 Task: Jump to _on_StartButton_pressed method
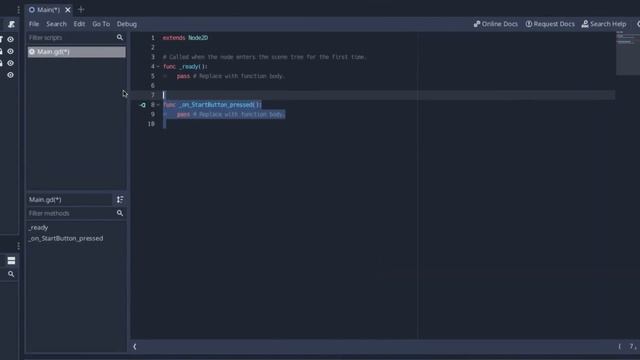[x=66, y=238]
